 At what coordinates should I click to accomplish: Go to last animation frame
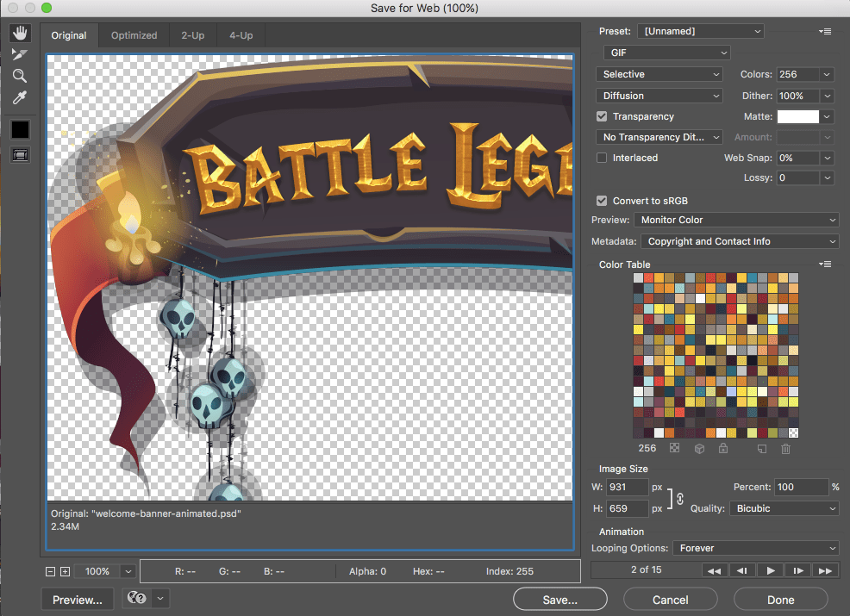tap(826, 570)
